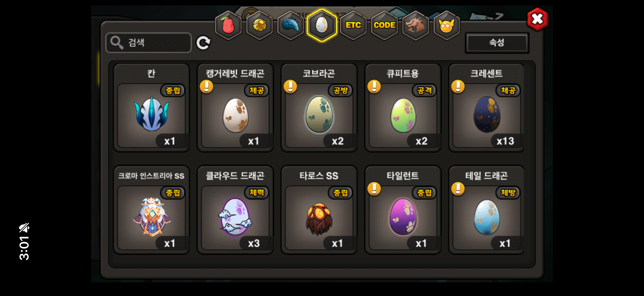Select the gold nugget category icon
Image resolution: width=644 pixels, height=296 pixels.
pos(260,25)
